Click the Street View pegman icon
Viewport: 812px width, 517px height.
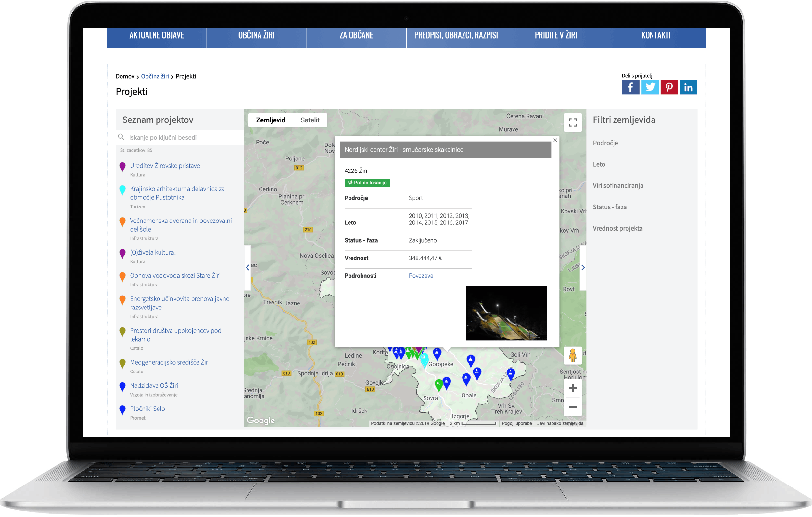coord(572,356)
